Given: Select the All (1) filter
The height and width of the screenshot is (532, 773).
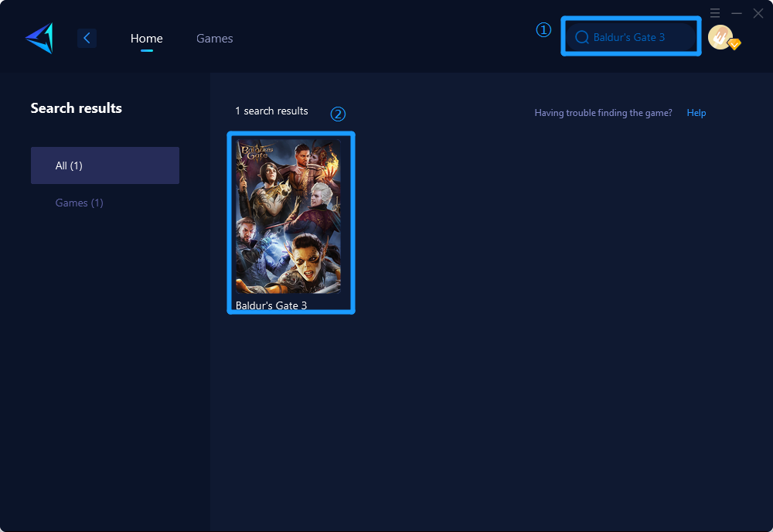Looking at the screenshot, I should pyautogui.click(x=105, y=165).
